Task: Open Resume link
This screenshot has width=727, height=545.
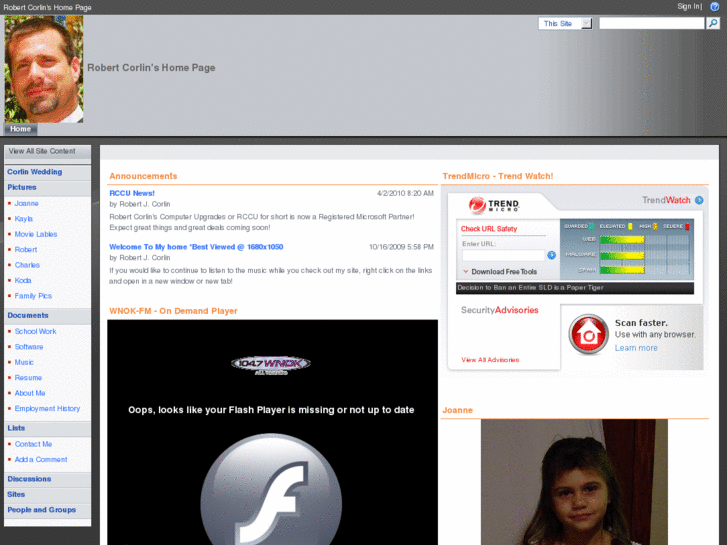Action: point(28,378)
